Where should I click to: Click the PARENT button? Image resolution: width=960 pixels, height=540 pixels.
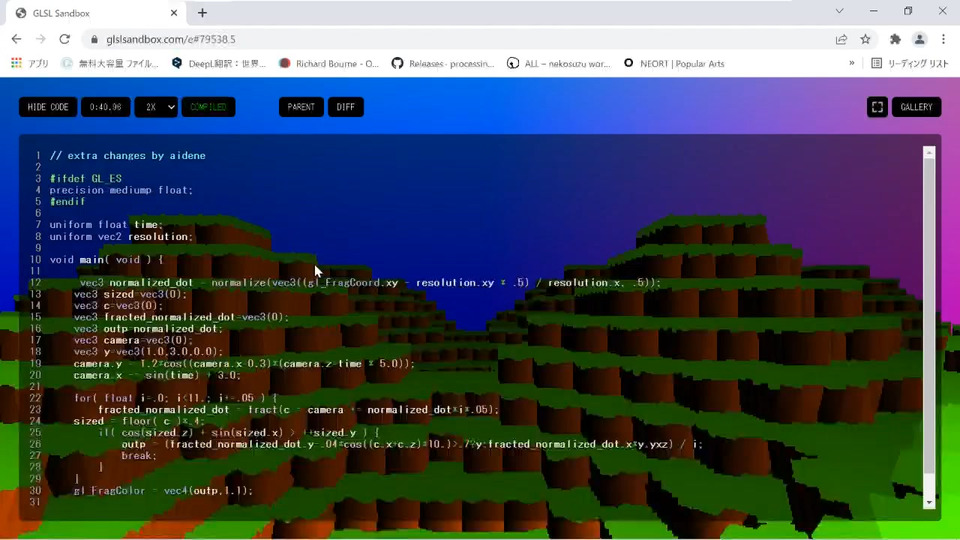[301, 107]
